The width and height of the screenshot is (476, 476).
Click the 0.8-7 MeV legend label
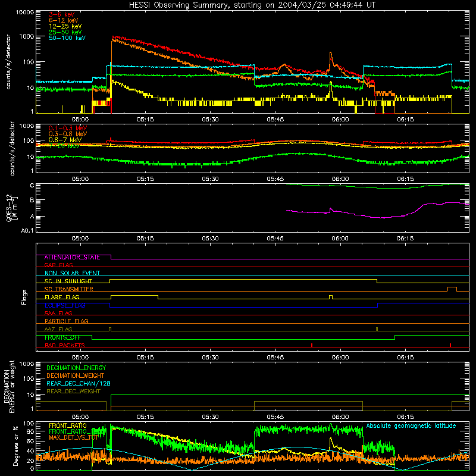65,140
